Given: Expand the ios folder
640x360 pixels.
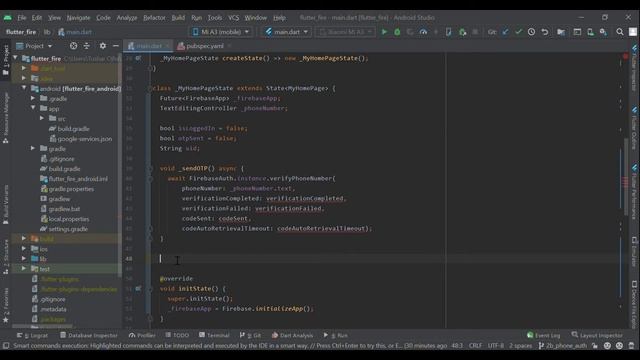Looking at the screenshot, I should (x=24, y=249).
